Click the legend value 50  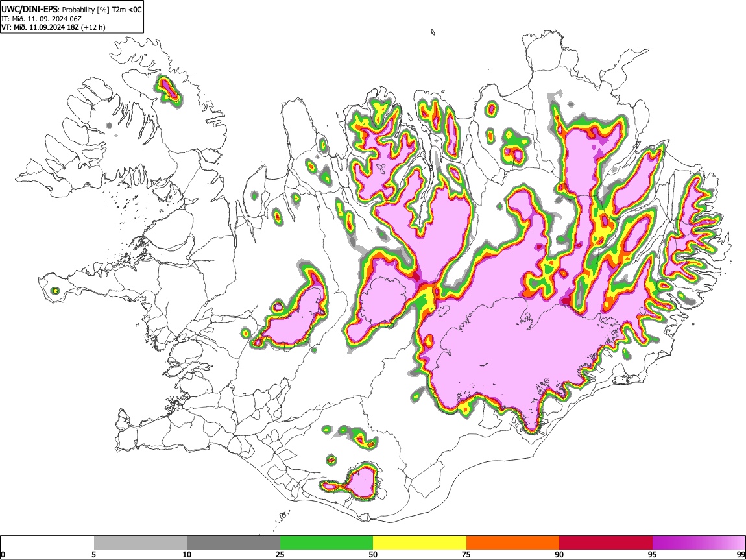pos(373,555)
